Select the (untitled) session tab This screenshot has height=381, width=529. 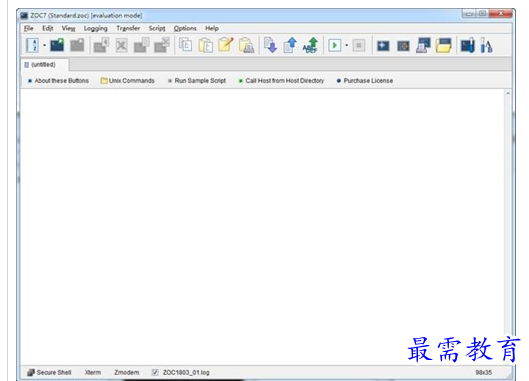tap(44, 64)
